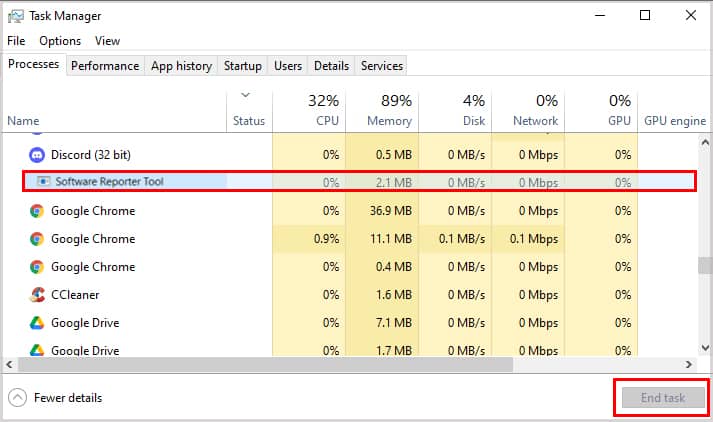Image resolution: width=713 pixels, height=422 pixels.
Task: Click the vertical scrollbar up arrow
Action: [705, 143]
